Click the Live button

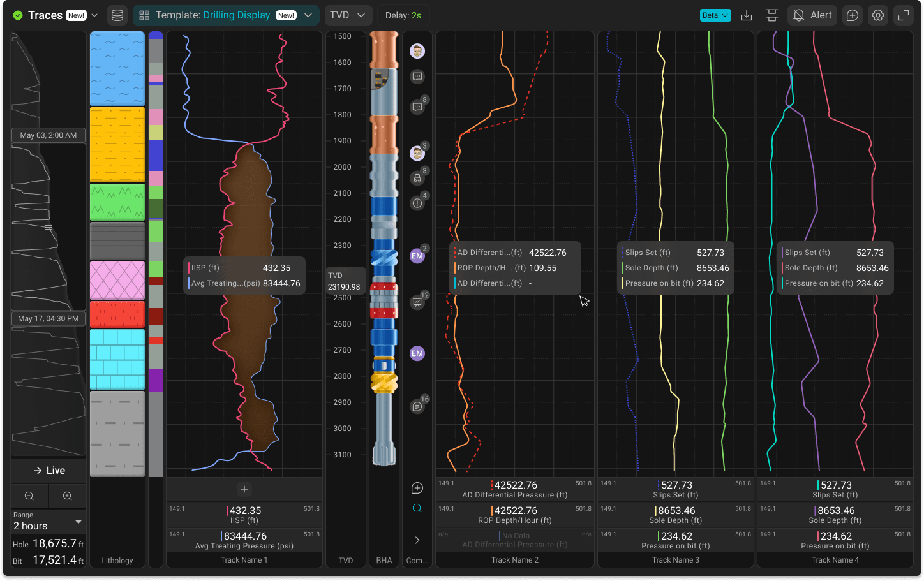pos(48,471)
